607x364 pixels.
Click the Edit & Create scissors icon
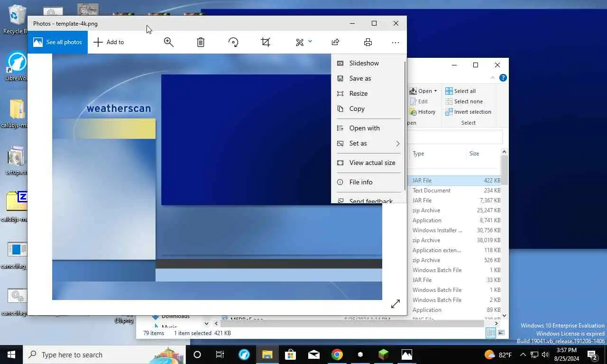(x=299, y=42)
